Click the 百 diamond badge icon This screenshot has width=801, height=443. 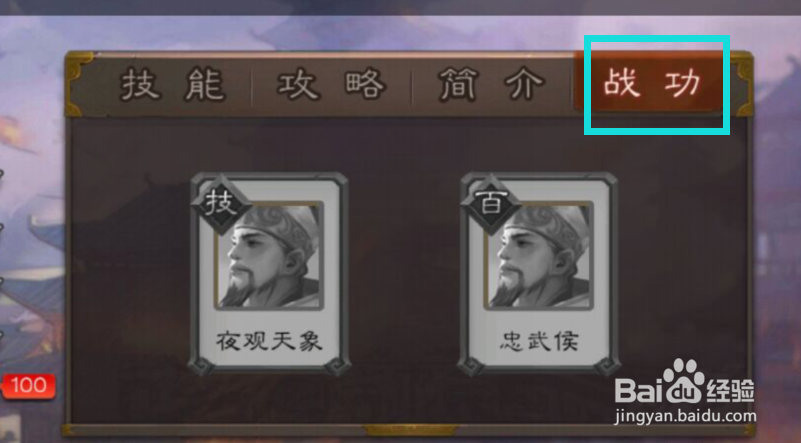point(491,204)
